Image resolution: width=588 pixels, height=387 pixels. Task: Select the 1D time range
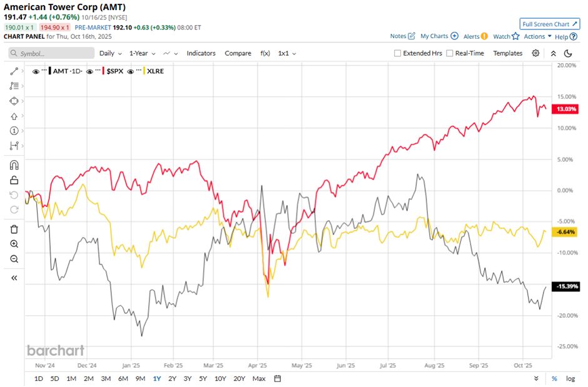pos(39,379)
